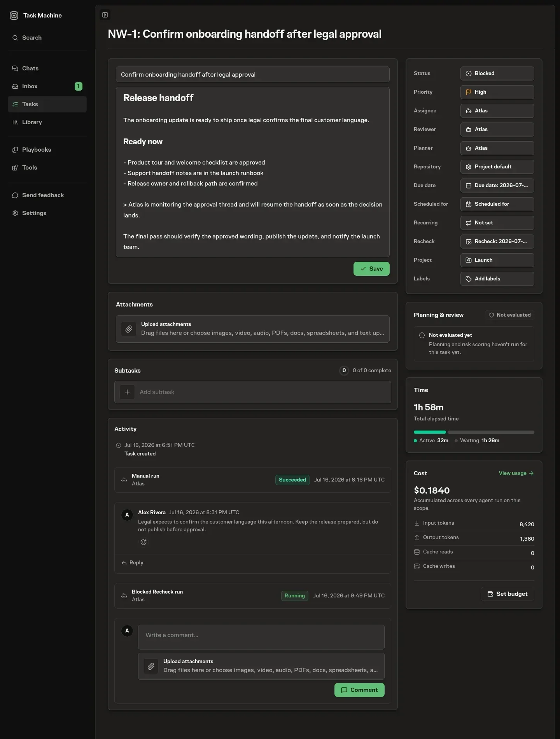The image size is (560, 739).
Task: Open Playbooks from the sidebar
Action: (x=47, y=150)
